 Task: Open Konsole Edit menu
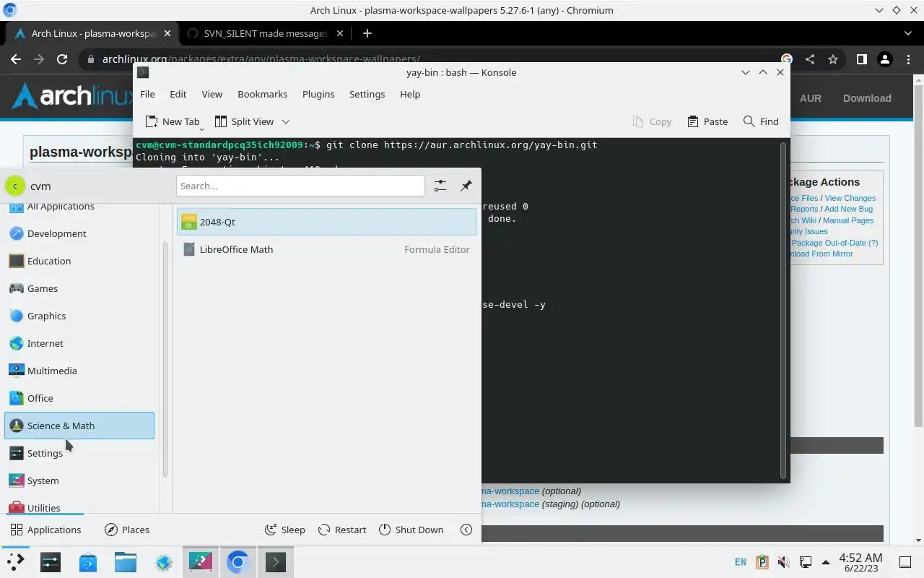tap(178, 94)
